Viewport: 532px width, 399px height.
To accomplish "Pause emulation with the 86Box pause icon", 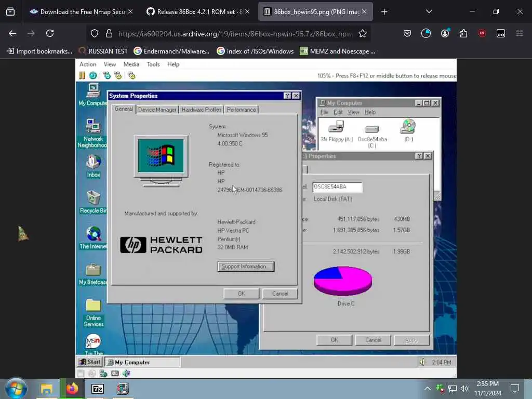I will (x=82, y=75).
